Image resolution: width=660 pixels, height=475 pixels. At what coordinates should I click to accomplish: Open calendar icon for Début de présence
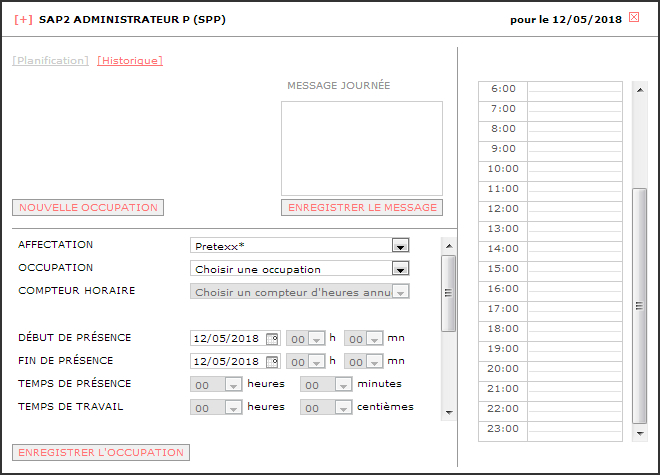(x=272, y=339)
